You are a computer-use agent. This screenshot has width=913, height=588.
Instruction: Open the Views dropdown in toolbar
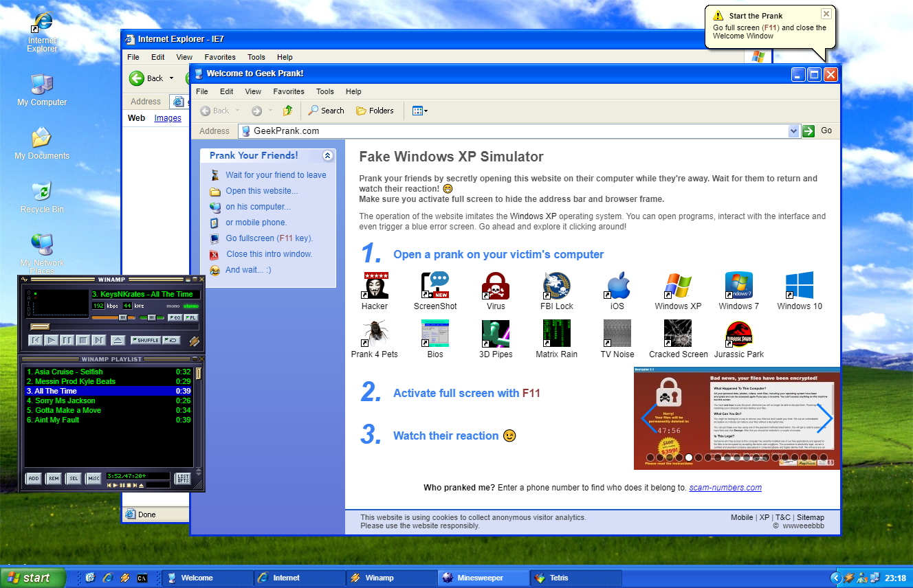419,111
